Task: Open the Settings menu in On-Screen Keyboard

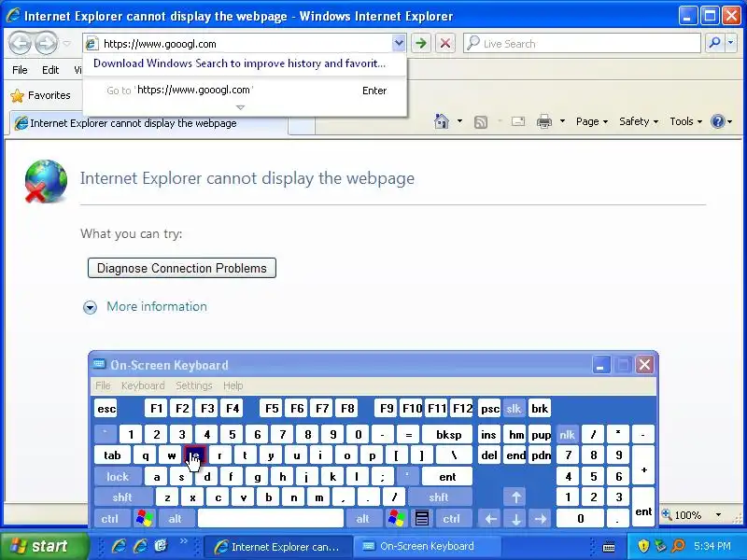Action: coord(194,385)
